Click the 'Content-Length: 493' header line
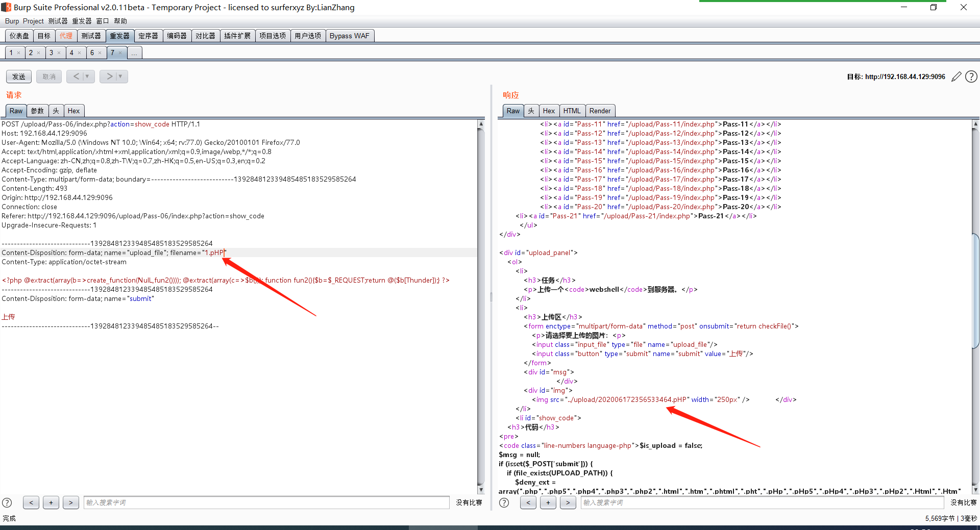Image resolution: width=980 pixels, height=530 pixels. coord(35,188)
